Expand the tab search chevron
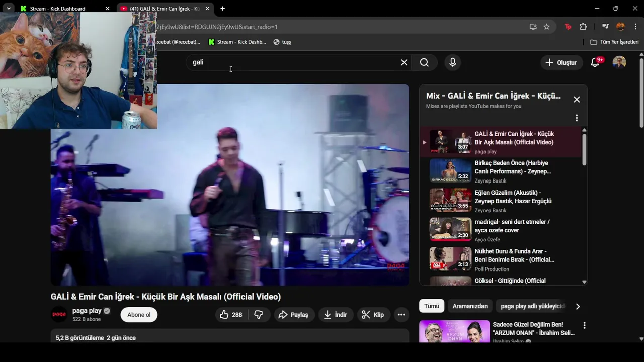 click(9, 9)
